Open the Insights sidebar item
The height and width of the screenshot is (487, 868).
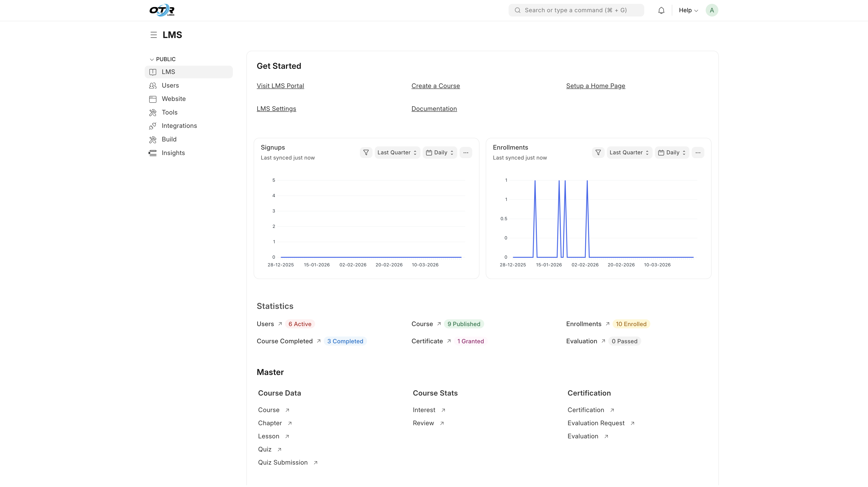[173, 153]
